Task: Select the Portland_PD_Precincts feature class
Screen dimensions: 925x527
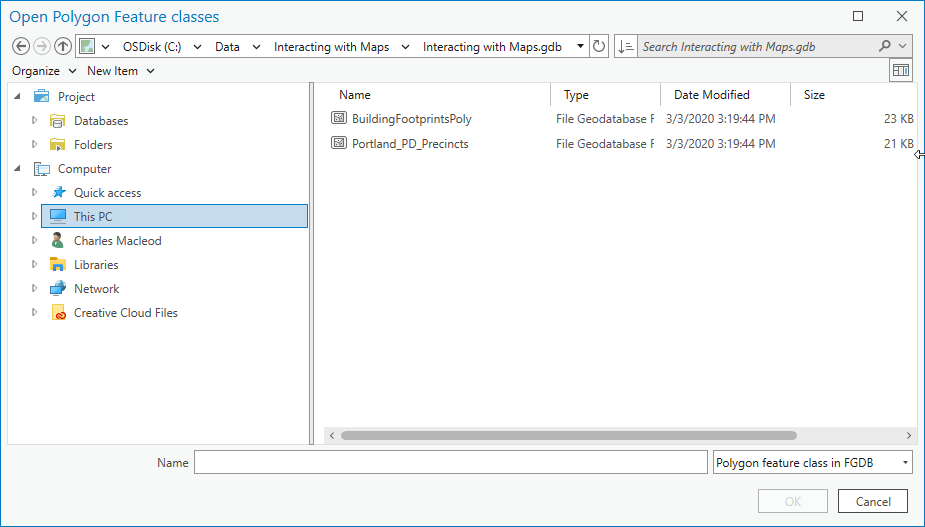Action: [410, 144]
